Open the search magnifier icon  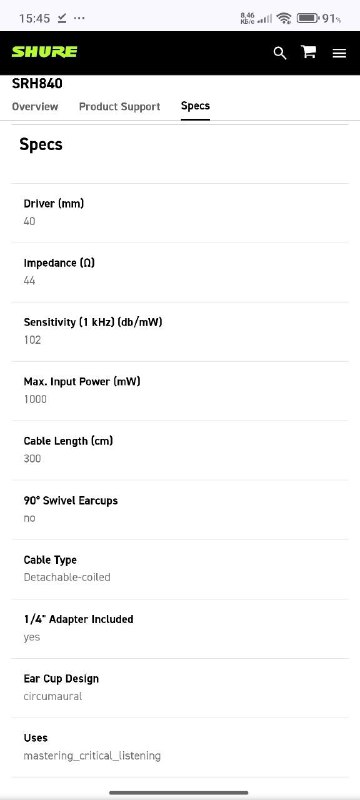click(x=279, y=53)
